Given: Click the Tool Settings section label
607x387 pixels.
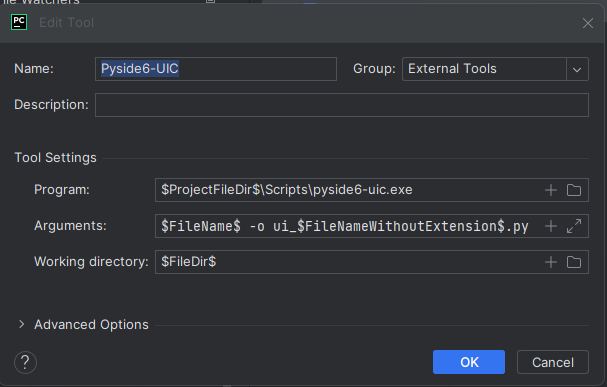Looking at the screenshot, I should 55,158.
